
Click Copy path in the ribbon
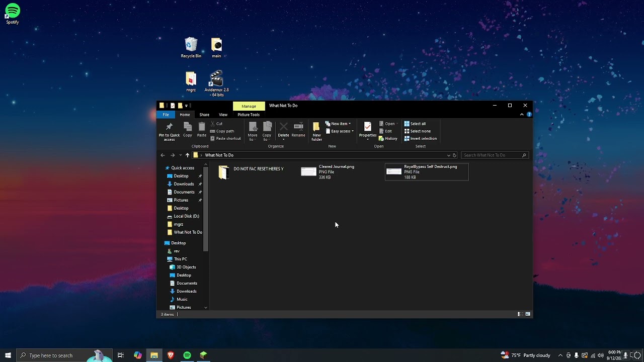(x=222, y=131)
